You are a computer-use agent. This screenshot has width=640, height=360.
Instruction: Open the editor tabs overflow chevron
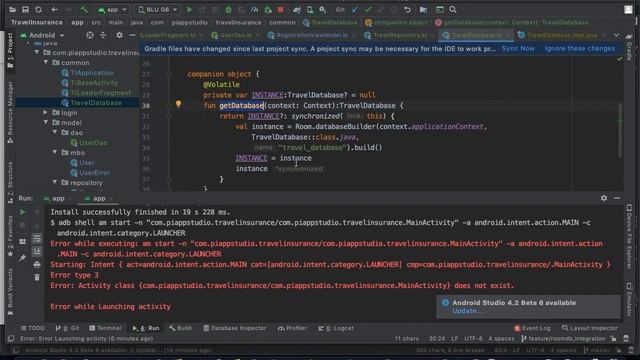pyautogui.click(x=616, y=35)
